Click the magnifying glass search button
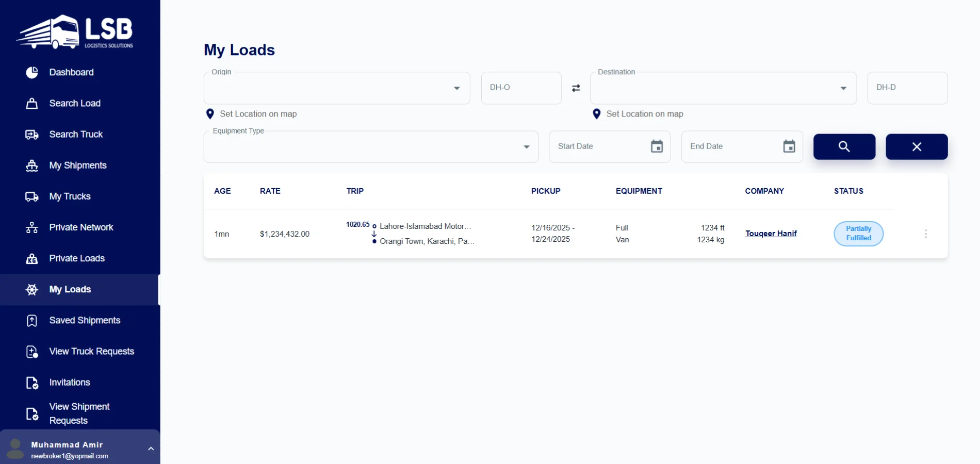This screenshot has width=980, height=464. pos(844,146)
